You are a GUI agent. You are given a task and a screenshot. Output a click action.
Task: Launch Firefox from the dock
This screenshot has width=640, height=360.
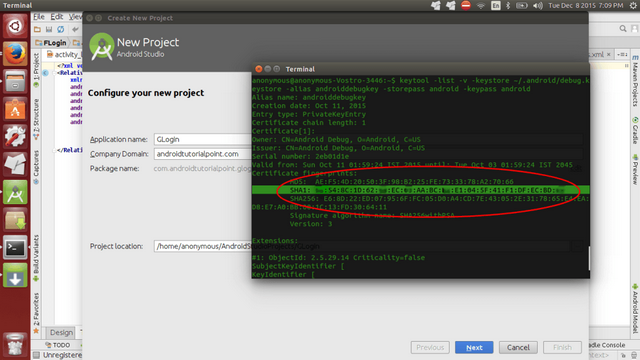coord(15,53)
